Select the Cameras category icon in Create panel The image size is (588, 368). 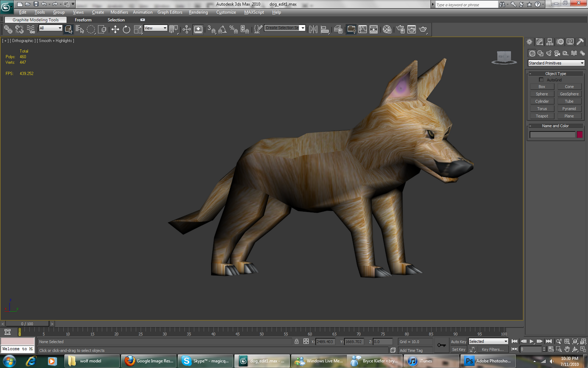557,53
